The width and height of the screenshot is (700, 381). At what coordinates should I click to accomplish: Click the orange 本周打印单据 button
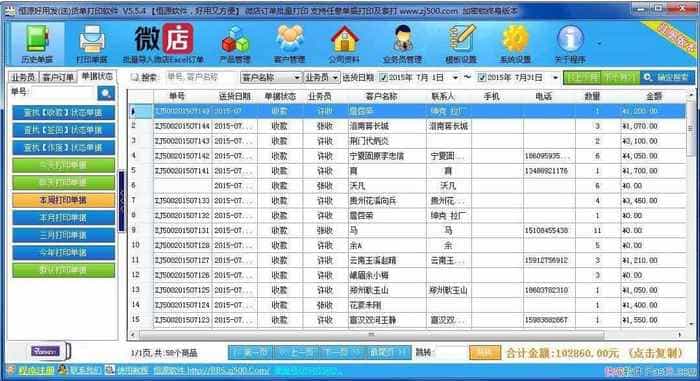[63, 200]
